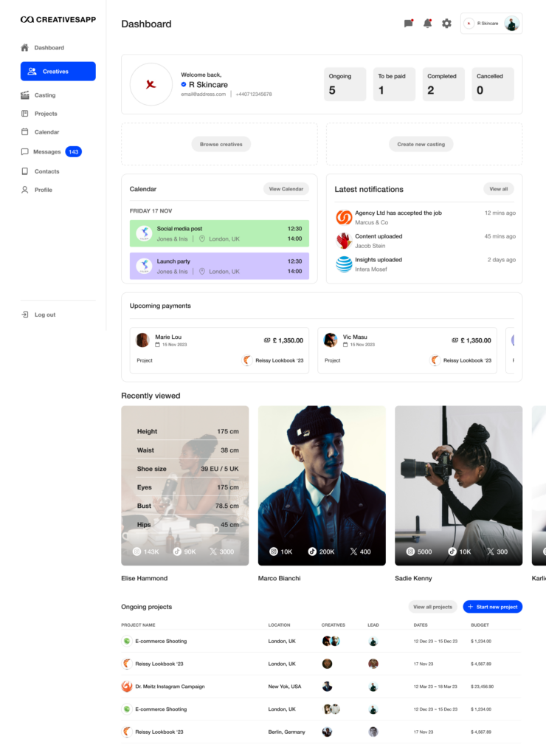Click Vic Masu payment avatar
Image resolution: width=546 pixels, height=756 pixels.
[x=330, y=340]
